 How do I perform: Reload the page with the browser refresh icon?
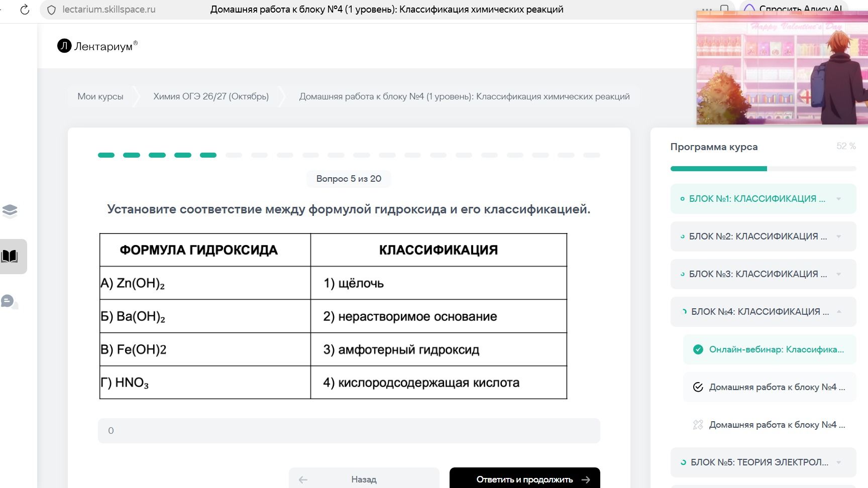click(x=25, y=10)
